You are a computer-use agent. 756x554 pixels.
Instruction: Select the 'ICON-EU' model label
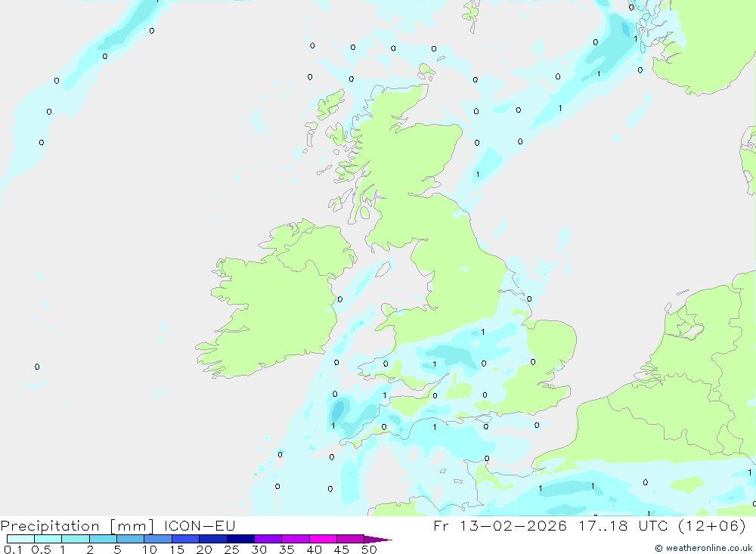[199, 525]
